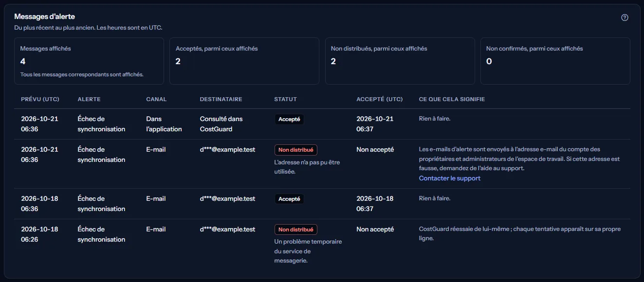This screenshot has width=644, height=282.
Task: Click the CE QUE CELA SIGNIFIE column header
Action: click(452, 99)
